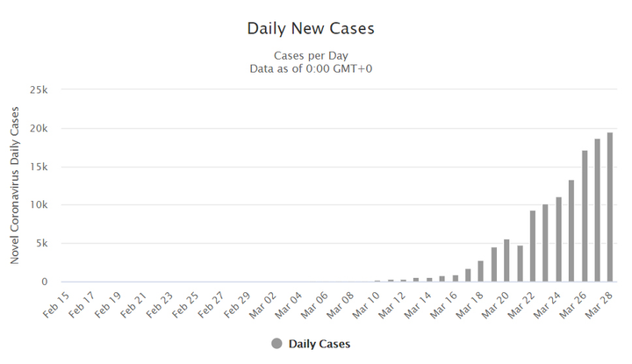Click the bar for Mar 20

[506, 261]
